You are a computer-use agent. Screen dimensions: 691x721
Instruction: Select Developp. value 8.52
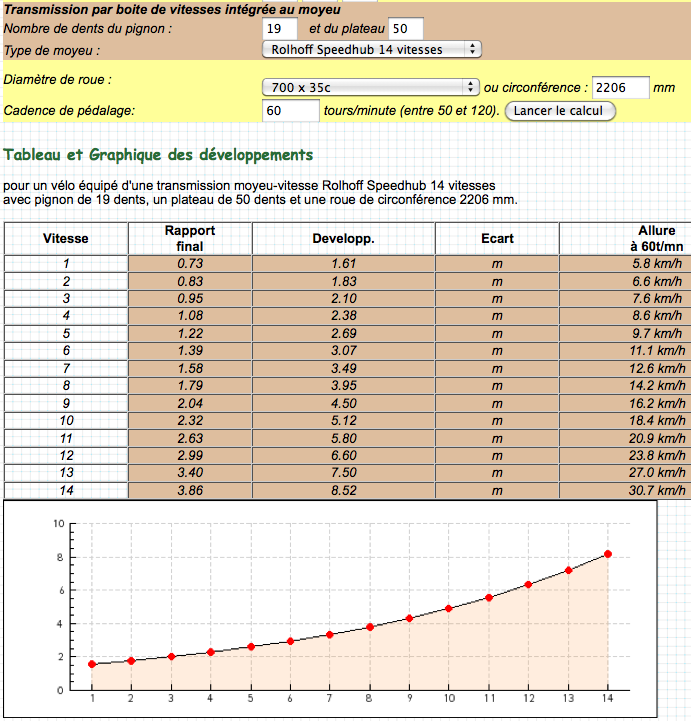tap(343, 490)
